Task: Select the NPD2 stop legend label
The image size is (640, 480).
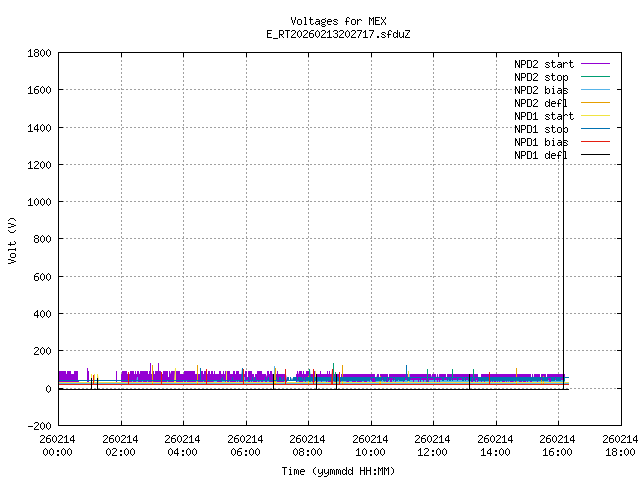Action: click(541, 77)
